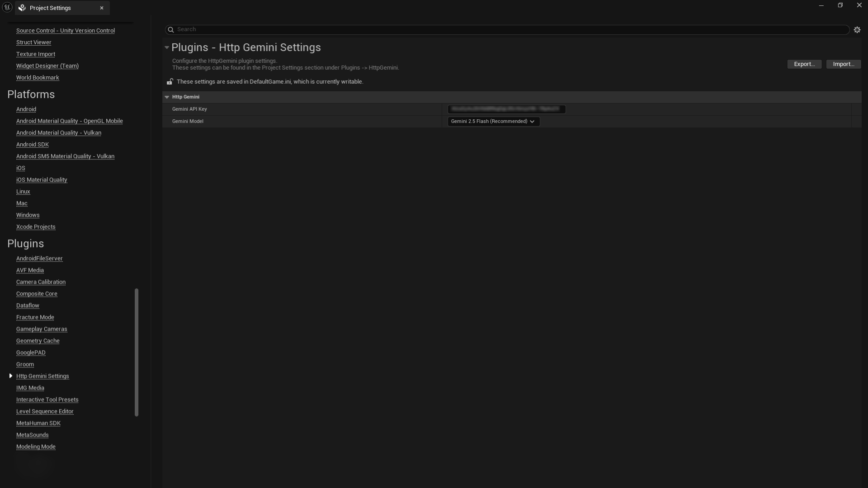Minimize the editor window
Screen dimensions: 868x488
[x=821, y=5]
